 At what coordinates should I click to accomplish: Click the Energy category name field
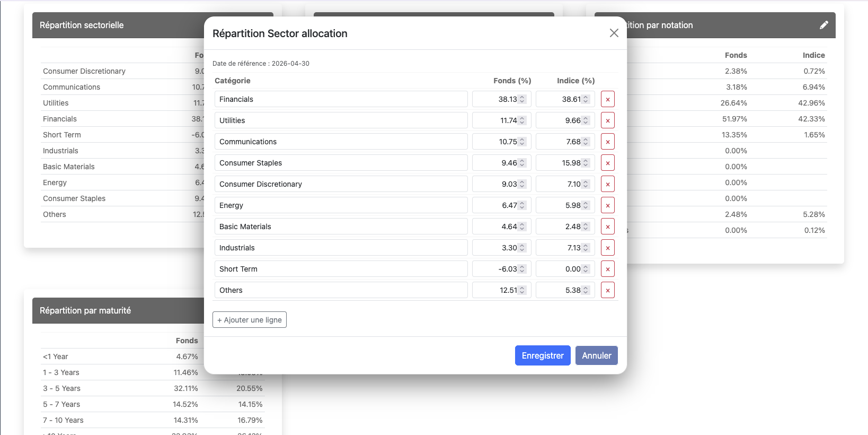341,205
